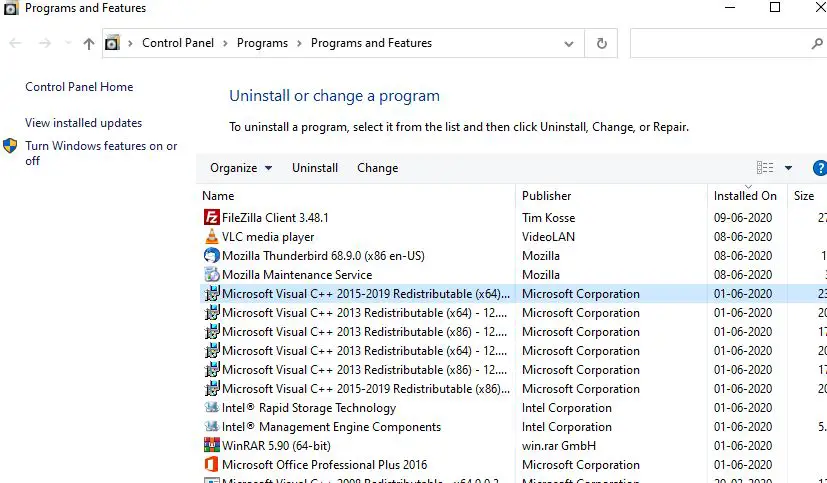This screenshot has height=483, width=827.
Task: Click the Control Panel icon in address bar
Action: click(x=112, y=43)
